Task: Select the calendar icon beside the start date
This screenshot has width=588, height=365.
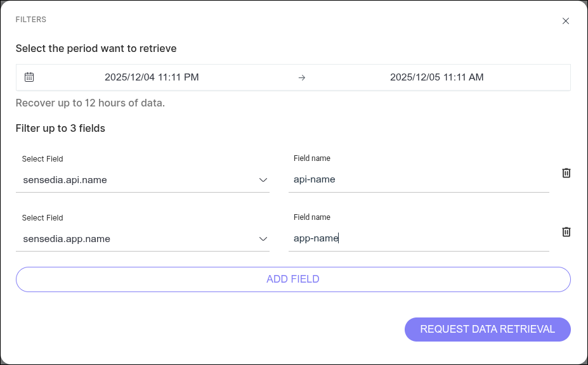Action: 29,77
